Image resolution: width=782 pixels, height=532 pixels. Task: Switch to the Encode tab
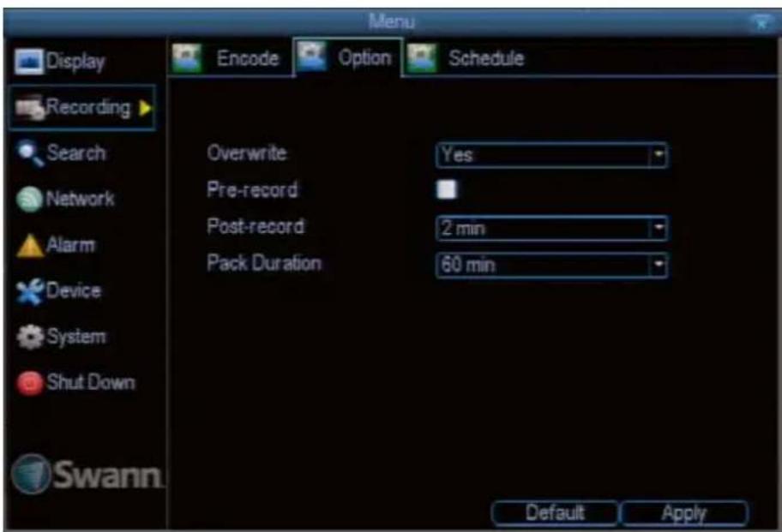coord(230,58)
